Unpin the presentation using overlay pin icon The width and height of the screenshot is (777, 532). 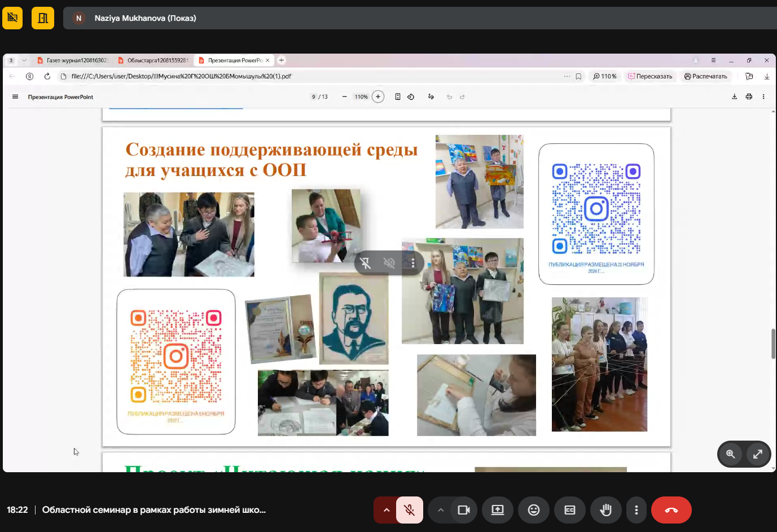366,263
